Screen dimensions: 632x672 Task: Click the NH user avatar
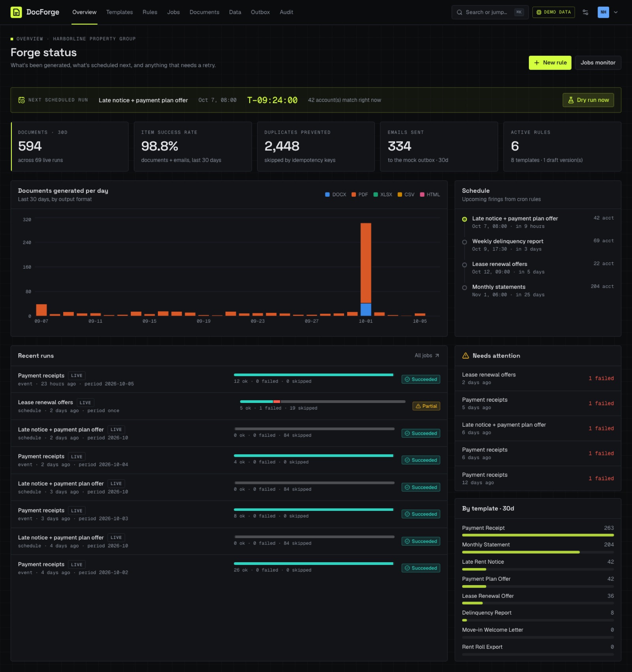603,12
